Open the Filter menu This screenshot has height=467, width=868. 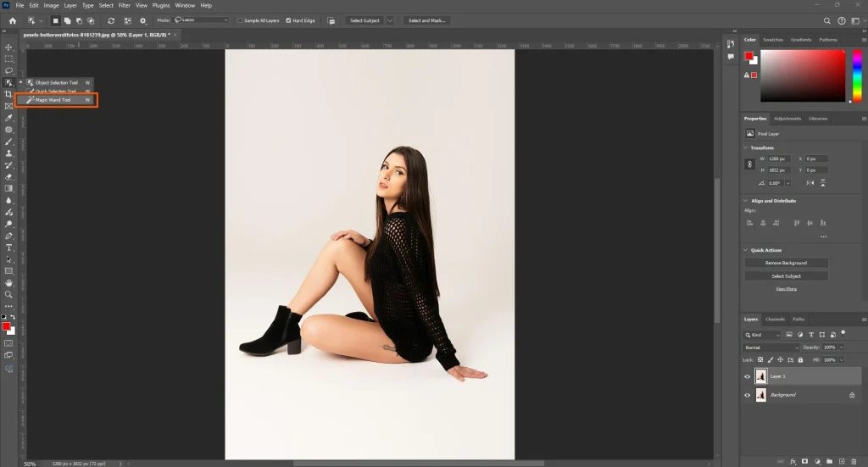click(124, 6)
